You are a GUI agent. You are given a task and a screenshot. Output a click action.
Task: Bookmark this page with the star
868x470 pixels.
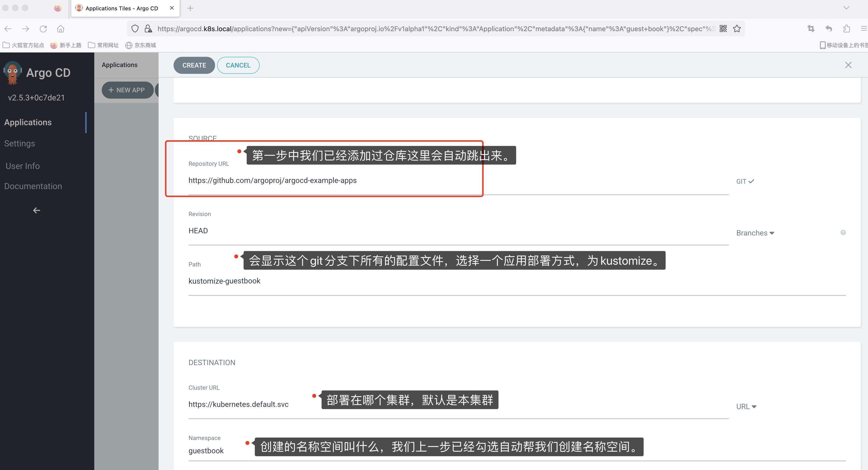(737, 29)
